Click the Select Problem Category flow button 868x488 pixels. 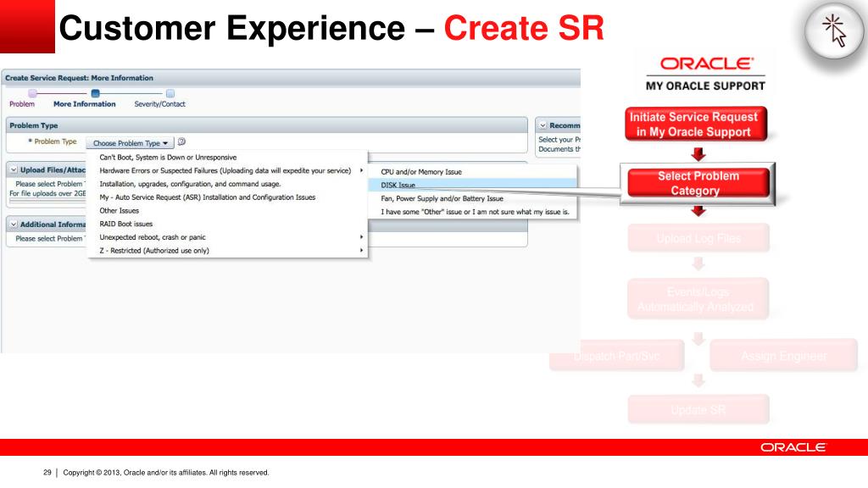click(698, 183)
